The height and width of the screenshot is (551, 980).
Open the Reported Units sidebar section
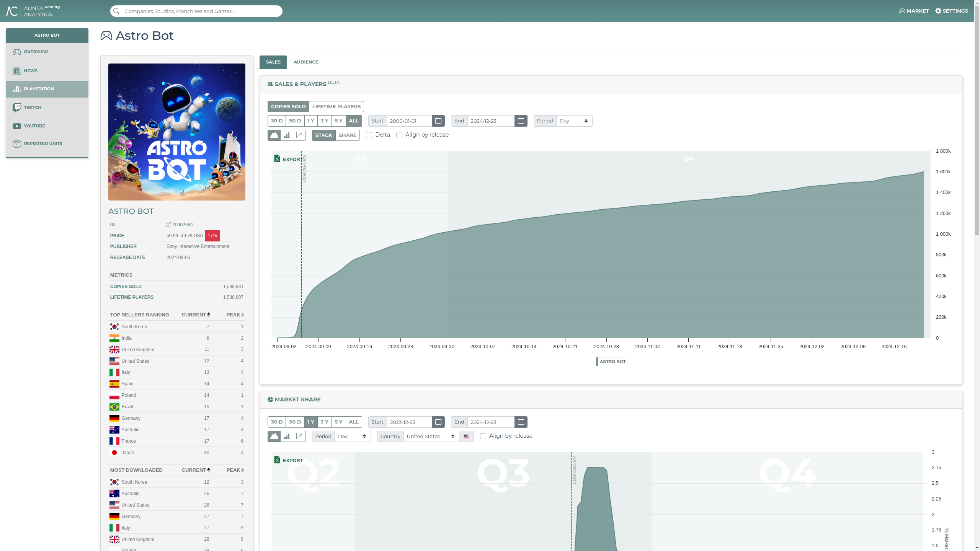(x=47, y=143)
